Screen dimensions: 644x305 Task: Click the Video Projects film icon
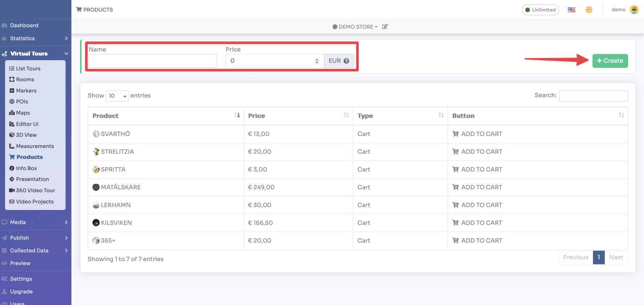point(12,202)
